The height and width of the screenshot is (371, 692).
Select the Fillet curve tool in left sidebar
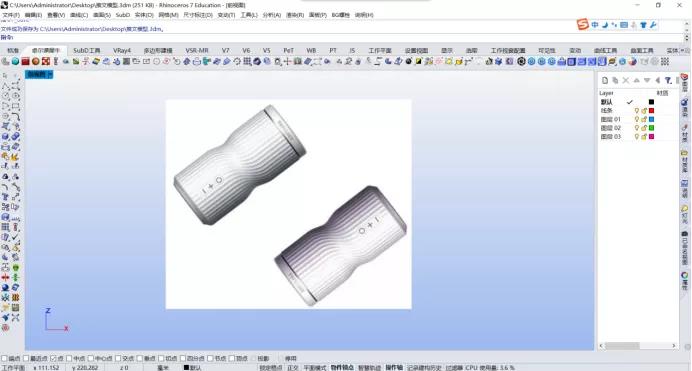pos(15,116)
